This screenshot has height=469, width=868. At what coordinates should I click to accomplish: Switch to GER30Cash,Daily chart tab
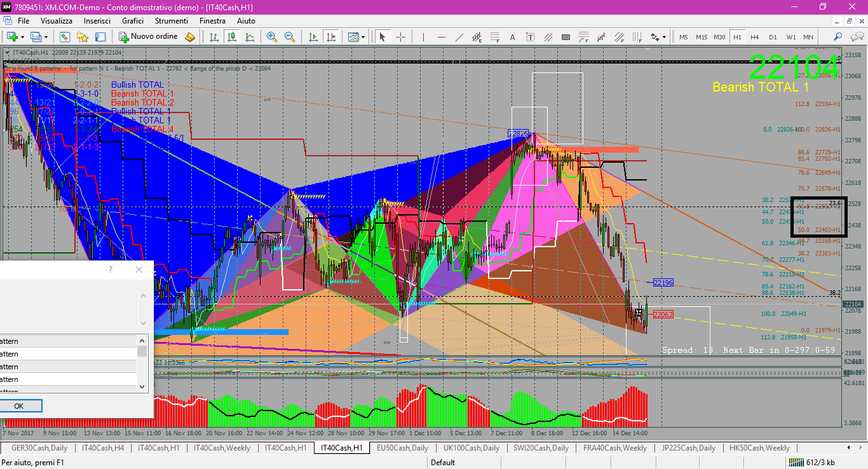coord(39,448)
